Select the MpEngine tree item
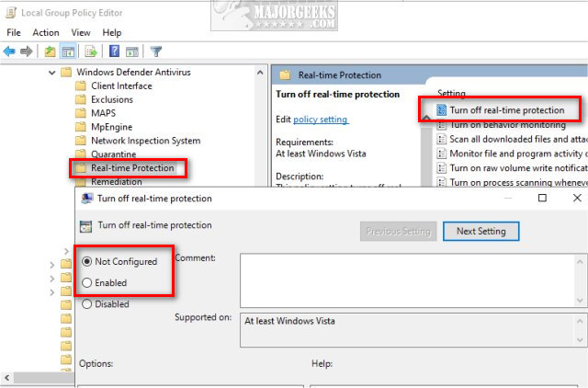 tap(111, 127)
